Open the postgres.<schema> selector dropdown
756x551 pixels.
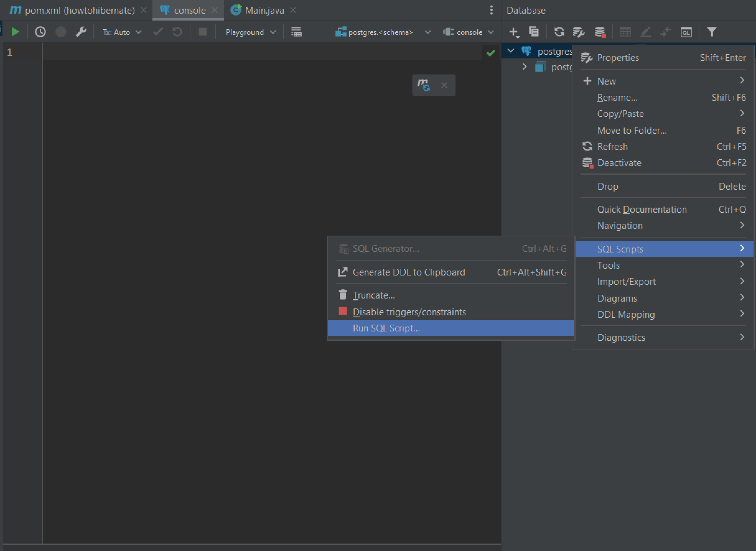[383, 32]
